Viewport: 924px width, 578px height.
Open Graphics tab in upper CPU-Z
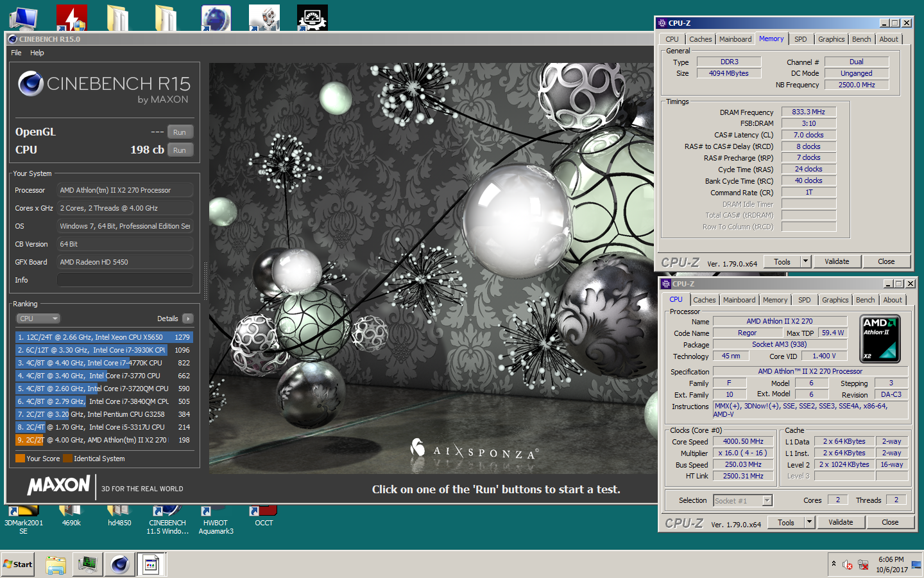(x=832, y=39)
